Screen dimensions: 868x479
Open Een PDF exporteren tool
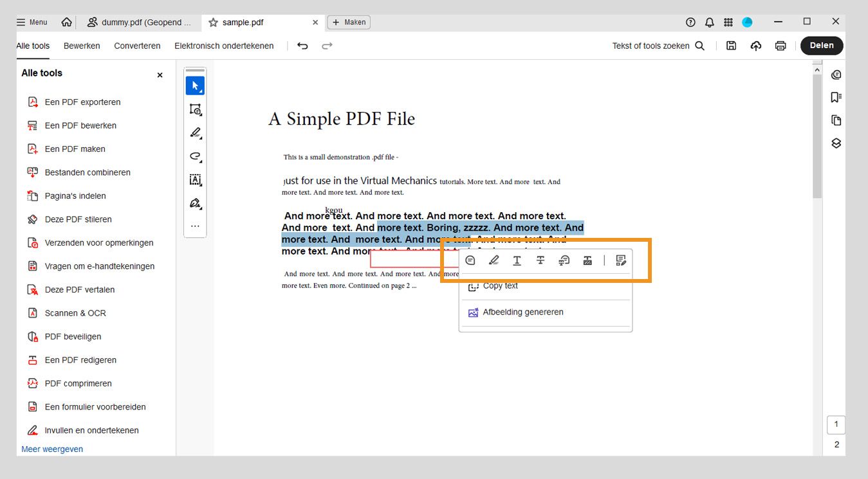(x=82, y=102)
